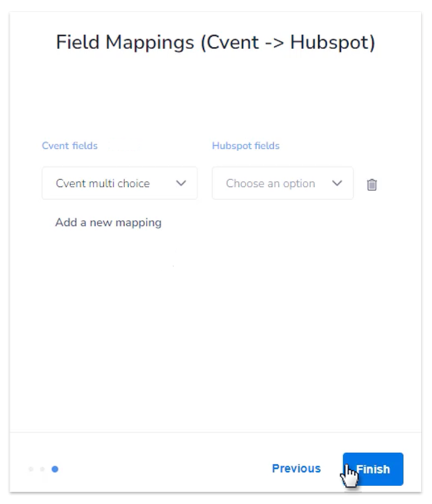The width and height of the screenshot is (432, 504).
Task: Expand the Hubspot fields dropdown chevron
Action: click(337, 183)
